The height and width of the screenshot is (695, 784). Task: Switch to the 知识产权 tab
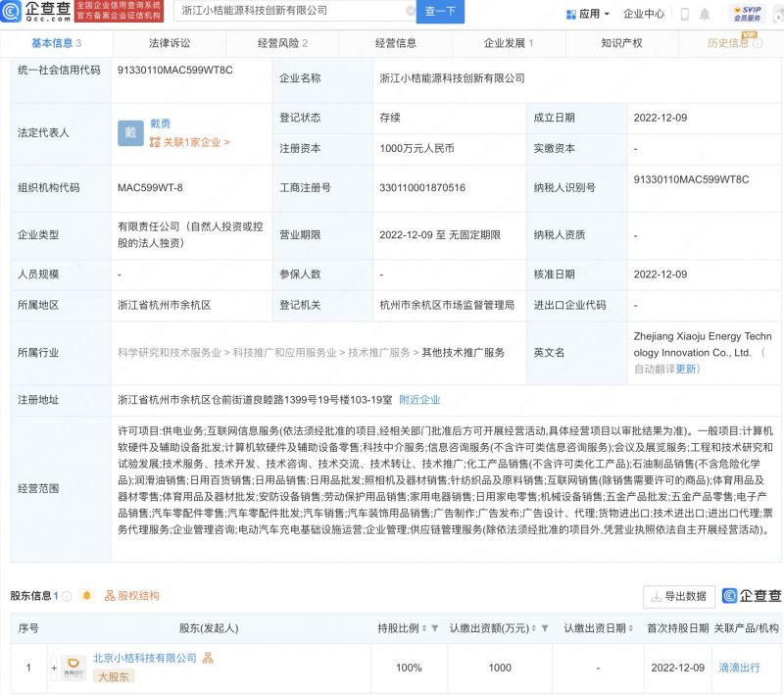621,43
